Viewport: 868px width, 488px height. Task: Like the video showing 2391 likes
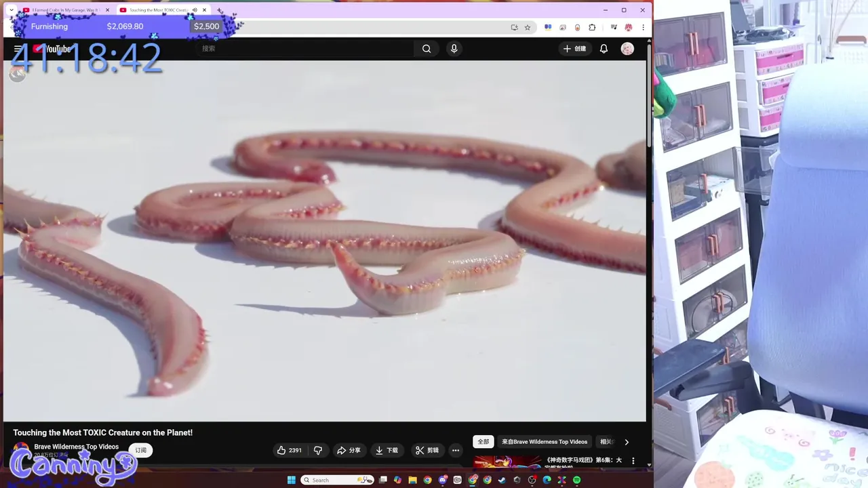point(290,450)
